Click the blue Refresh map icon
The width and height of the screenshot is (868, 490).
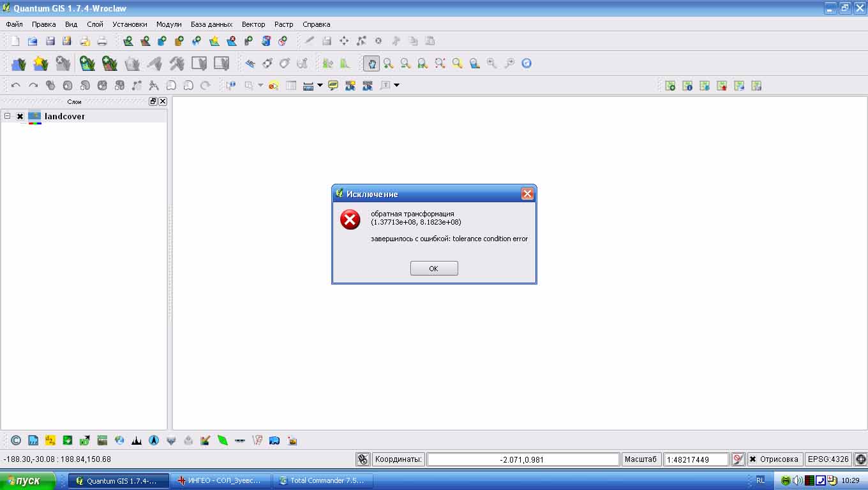[527, 63]
